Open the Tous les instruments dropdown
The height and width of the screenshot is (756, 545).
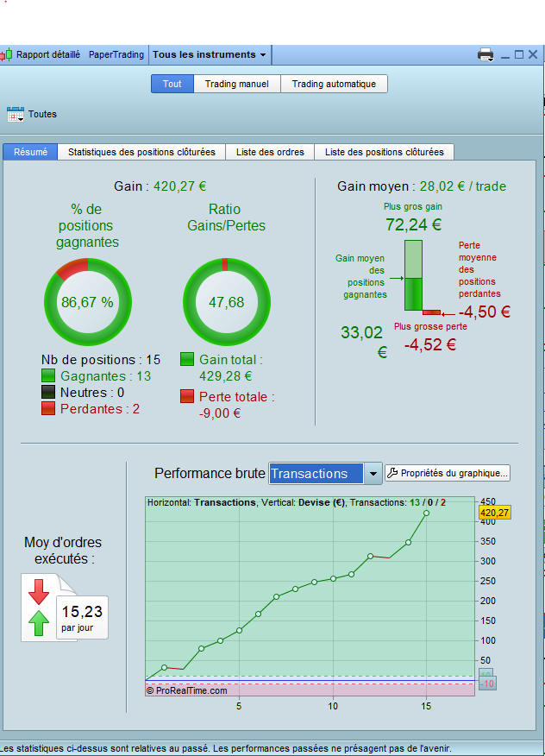click(x=210, y=54)
